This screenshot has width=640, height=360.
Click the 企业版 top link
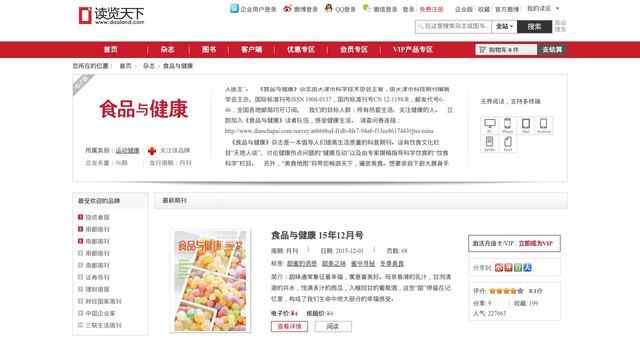click(464, 9)
